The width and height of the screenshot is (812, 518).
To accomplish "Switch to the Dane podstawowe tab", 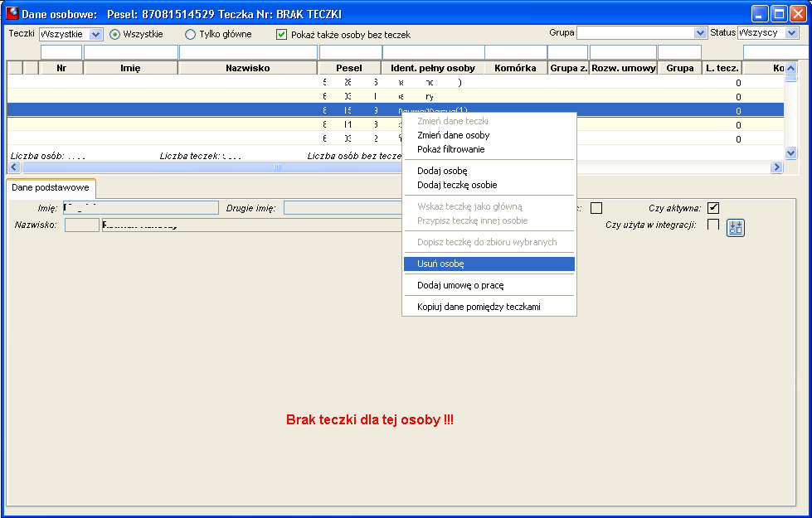I will [x=51, y=188].
